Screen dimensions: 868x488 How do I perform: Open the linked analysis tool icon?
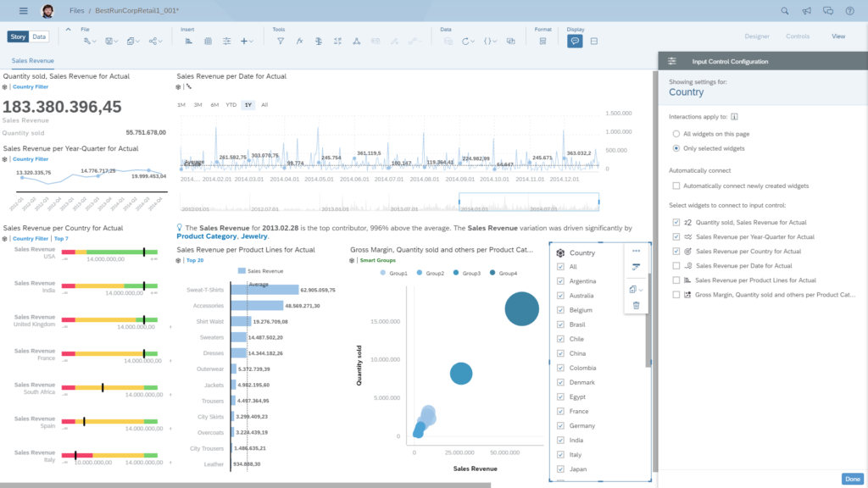(357, 41)
